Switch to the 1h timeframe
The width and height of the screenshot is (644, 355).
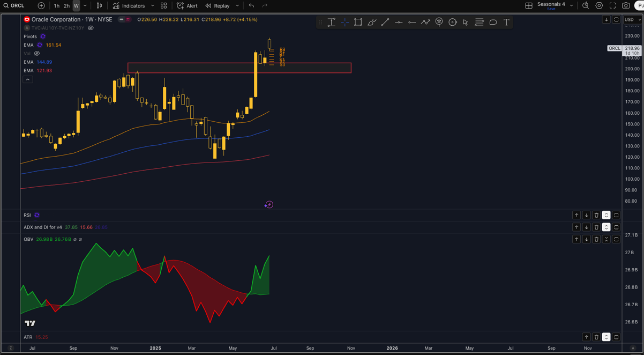tap(57, 5)
